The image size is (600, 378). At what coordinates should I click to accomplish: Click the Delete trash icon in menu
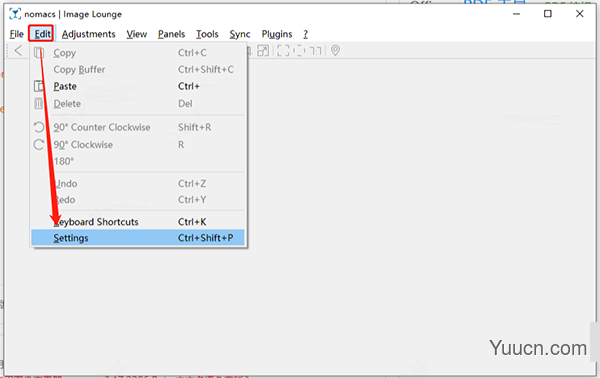pos(39,103)
